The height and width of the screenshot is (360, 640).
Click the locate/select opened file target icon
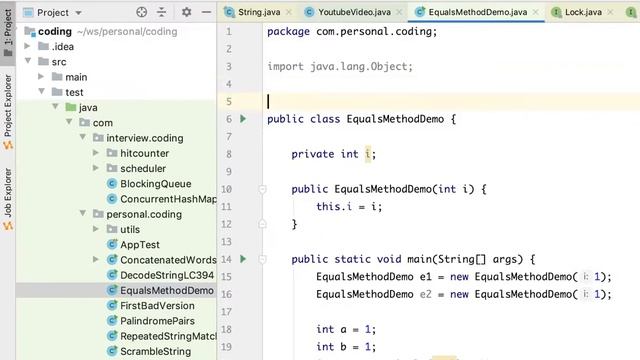[142, 12]
